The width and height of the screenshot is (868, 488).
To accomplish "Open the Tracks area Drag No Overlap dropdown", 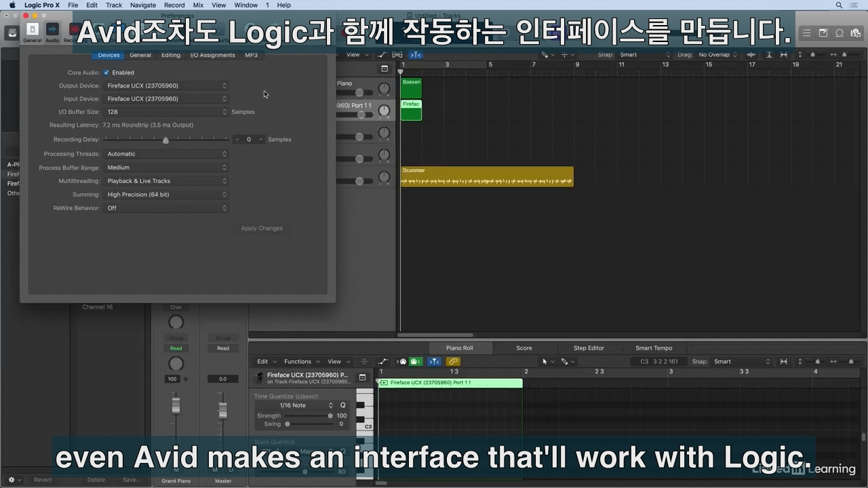I will click(718, 55).
